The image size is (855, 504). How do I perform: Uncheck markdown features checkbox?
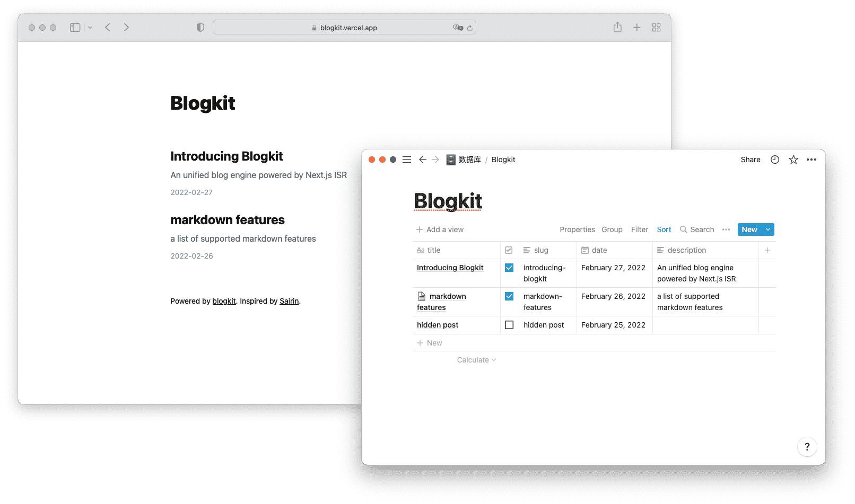[509, 296]
